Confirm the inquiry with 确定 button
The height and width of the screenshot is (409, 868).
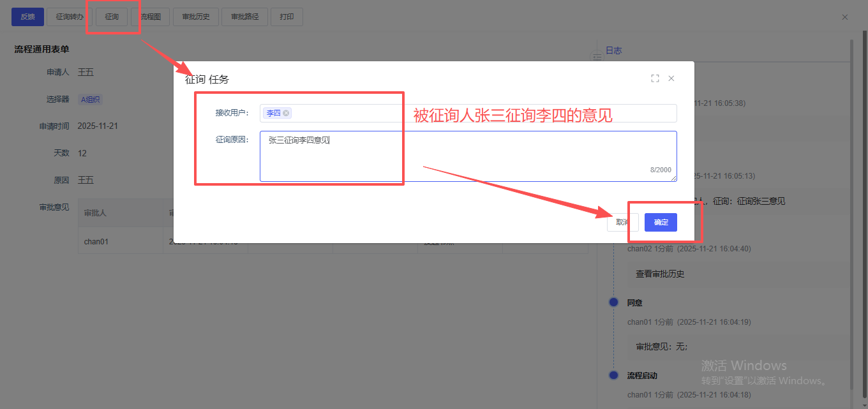pos(661,222)
